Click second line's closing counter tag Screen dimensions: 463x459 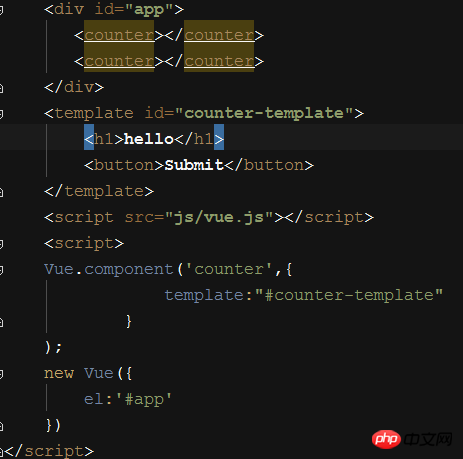click(x=219, y=61)
